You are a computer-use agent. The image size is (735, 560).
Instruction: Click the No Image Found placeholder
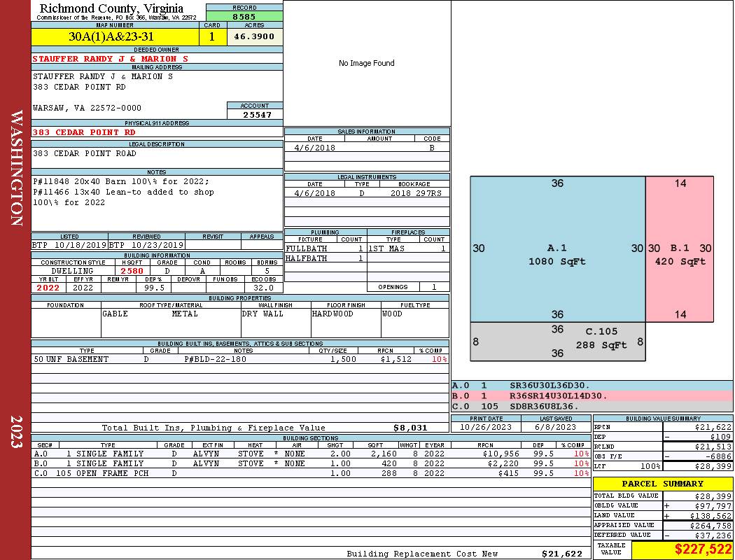coord(366,63)
